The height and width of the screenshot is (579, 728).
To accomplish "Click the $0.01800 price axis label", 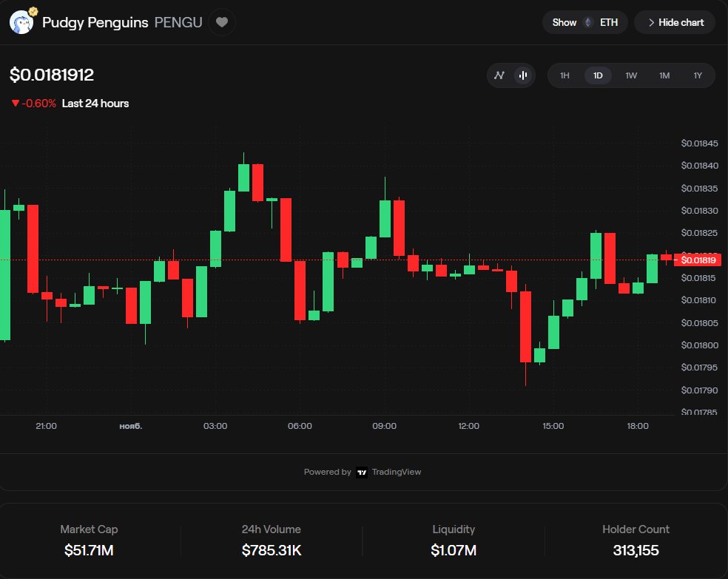I will [700, 345].
